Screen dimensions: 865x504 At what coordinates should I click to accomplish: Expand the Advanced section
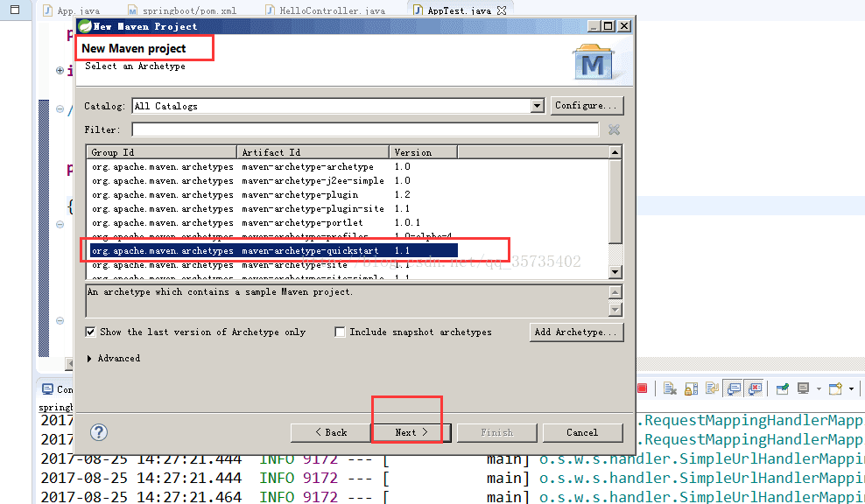(x=89, y=359)
